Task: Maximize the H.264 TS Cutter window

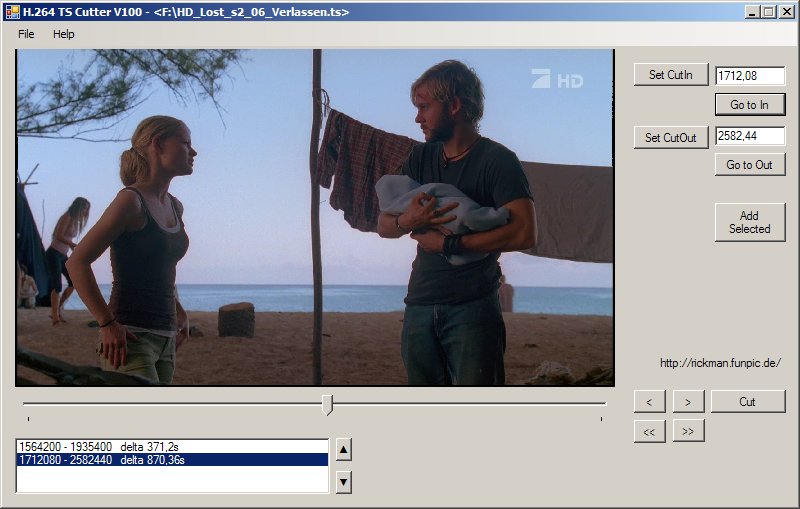Action: pyautogui.click(x=768, y=12)
